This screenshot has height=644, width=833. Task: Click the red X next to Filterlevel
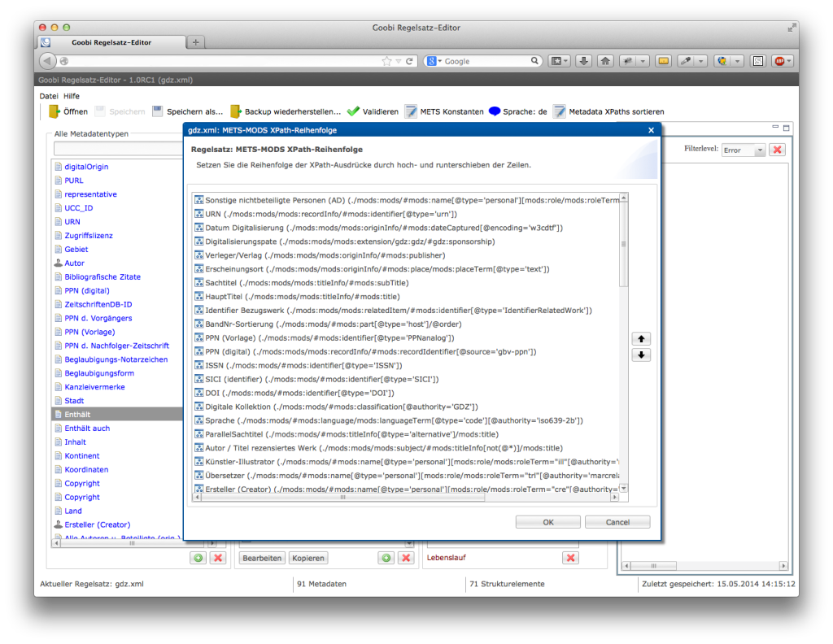click(777, 150)
